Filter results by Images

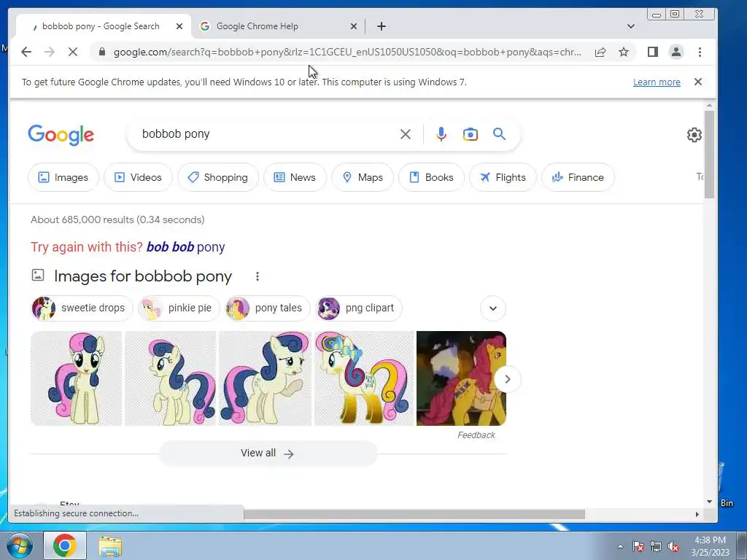63,177
